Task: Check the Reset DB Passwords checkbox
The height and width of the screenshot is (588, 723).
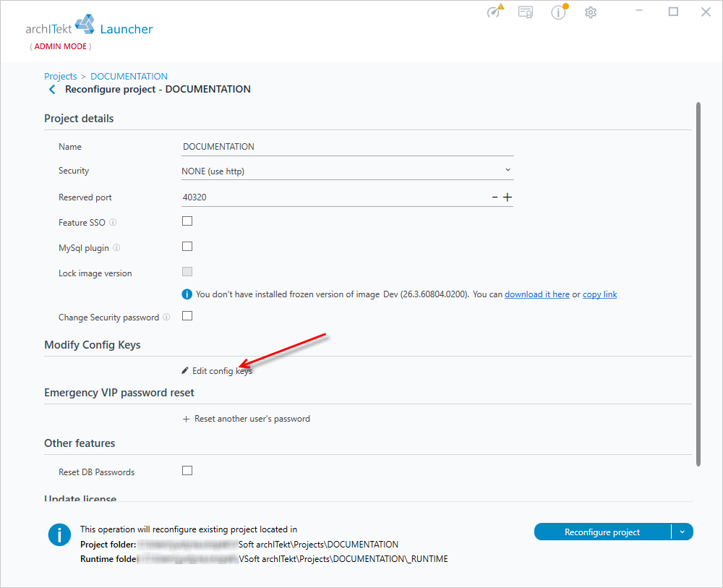Action: coord(187,470)
